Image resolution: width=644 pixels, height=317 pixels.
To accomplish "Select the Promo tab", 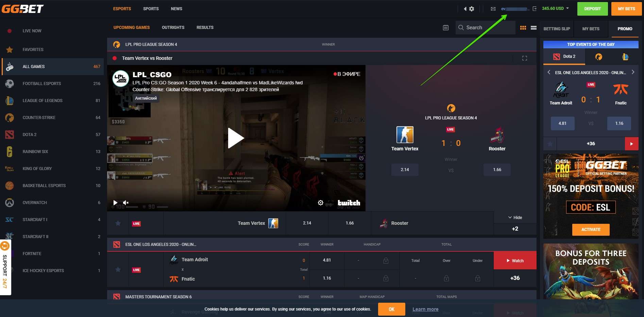I will coord(625,29).
